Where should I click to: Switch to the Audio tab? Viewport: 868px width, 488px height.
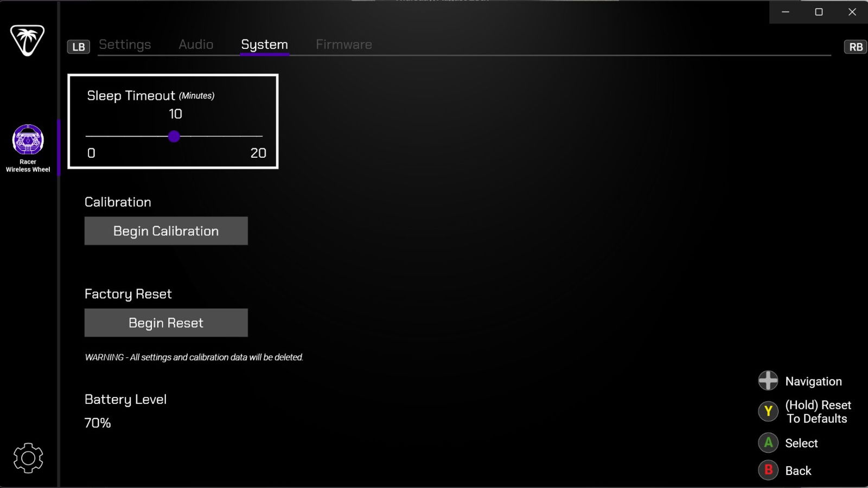coord(196,44)
